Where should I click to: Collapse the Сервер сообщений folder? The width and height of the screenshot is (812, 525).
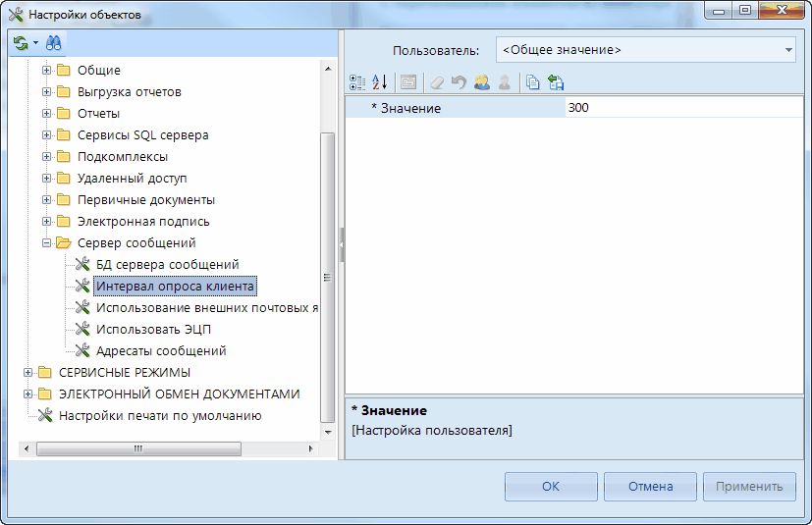coord(46,243)
